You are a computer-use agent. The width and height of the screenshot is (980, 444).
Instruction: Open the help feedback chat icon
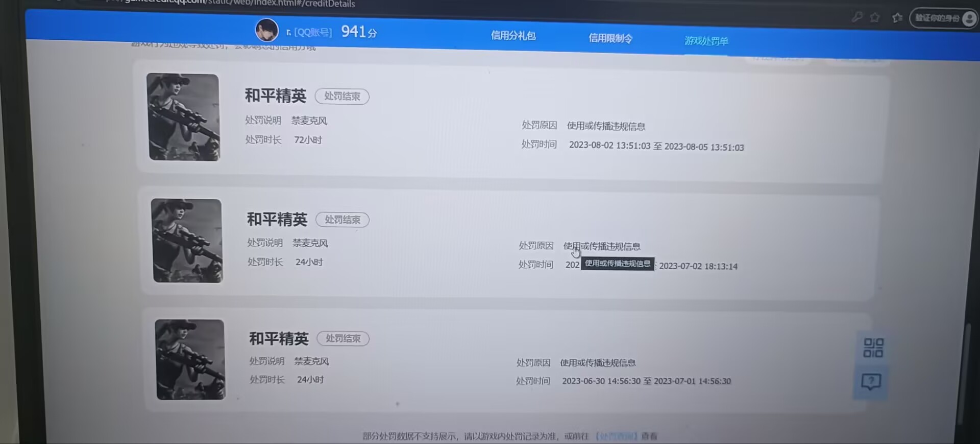tap(871, 381)
